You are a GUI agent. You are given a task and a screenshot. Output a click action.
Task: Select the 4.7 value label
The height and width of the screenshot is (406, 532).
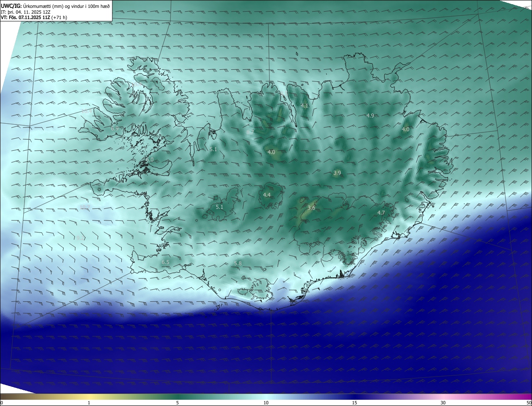tap(381, 213)
